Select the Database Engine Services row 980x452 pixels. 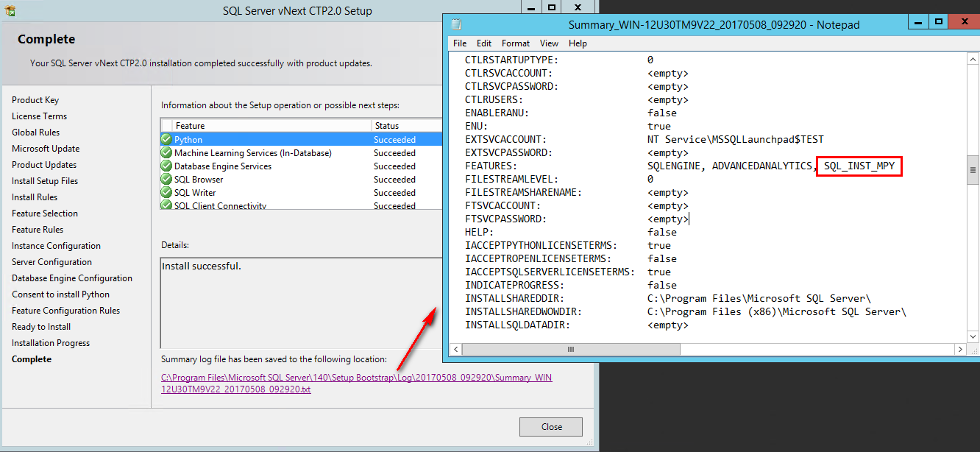[301, 166]
